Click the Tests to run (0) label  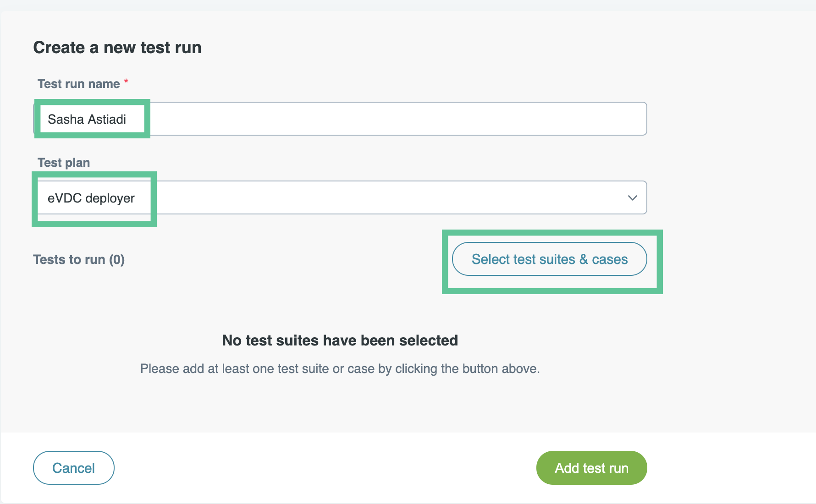click(x=79, y=260)
